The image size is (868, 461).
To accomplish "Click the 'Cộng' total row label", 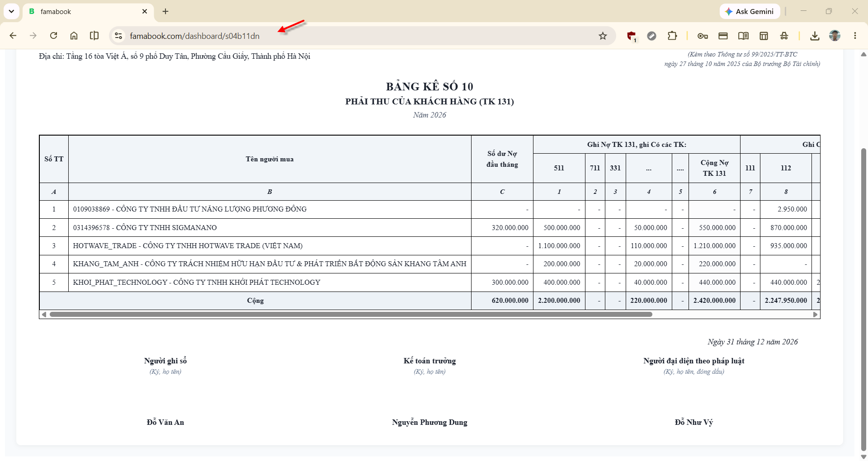I will [255, 301].
